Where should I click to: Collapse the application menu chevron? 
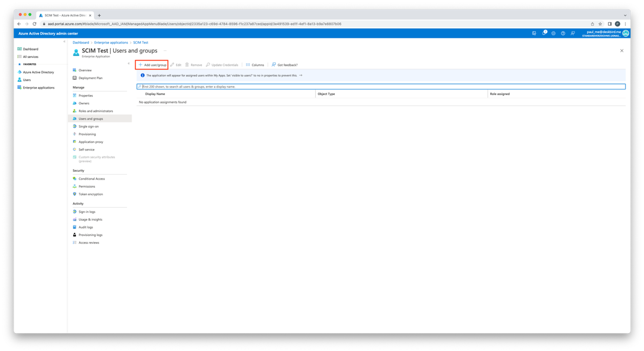(x=129, y=63)
